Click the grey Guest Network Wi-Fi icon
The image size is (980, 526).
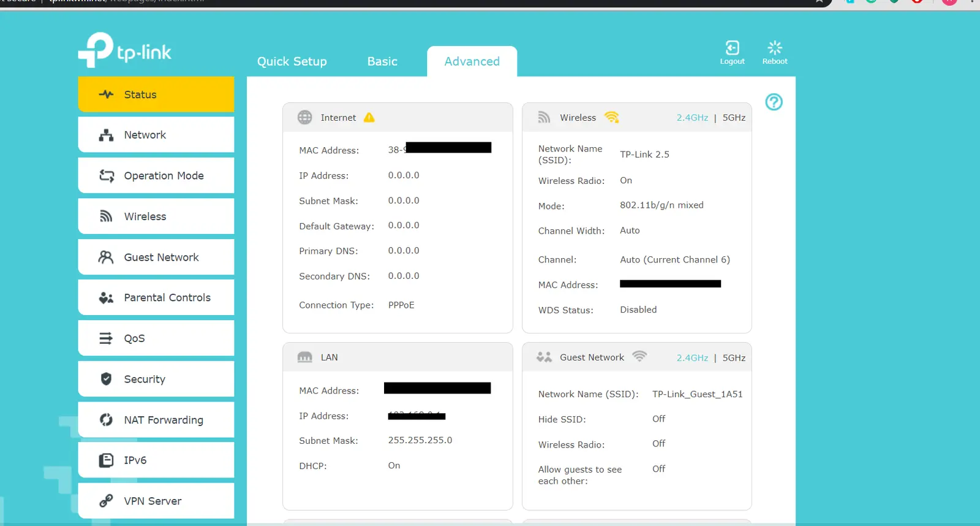click(x=639, y=356)
